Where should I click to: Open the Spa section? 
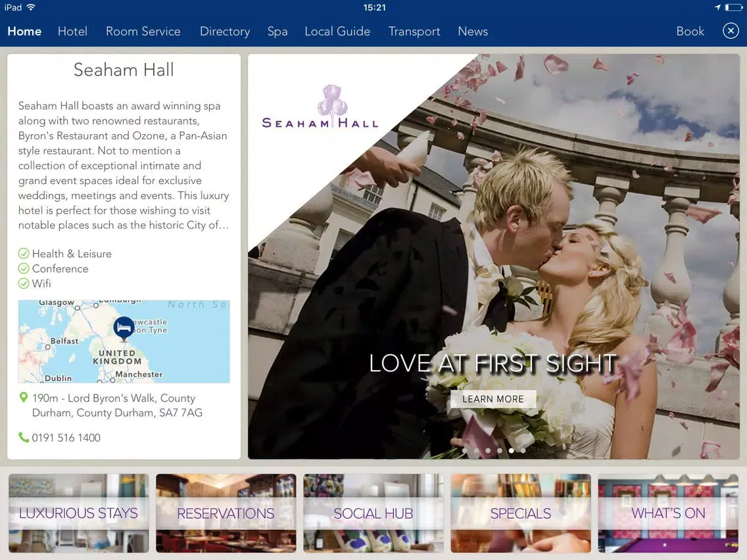click(x=277, y=32)
